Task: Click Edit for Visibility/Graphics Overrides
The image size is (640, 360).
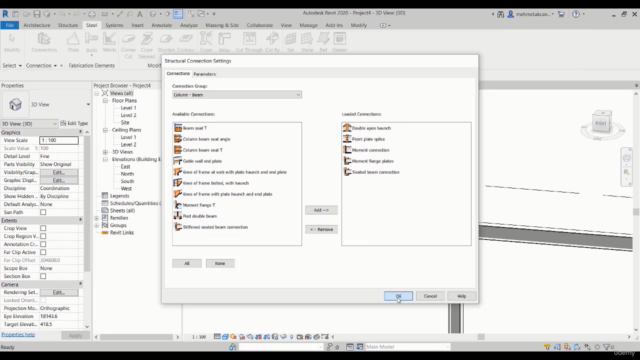Action: coord(59,172)
